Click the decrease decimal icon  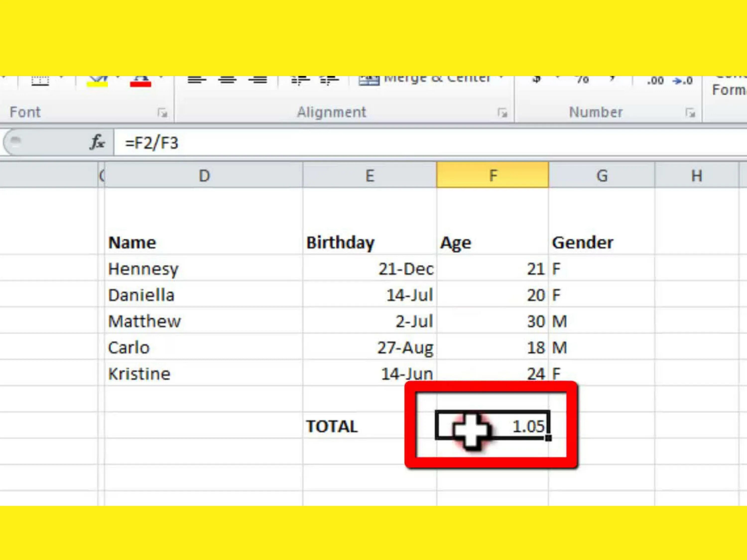pyautogui.click(x=682, y=81)
